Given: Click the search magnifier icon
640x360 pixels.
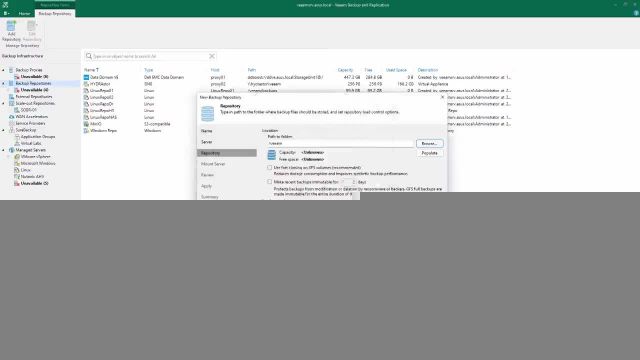Looking at the screenshot, I should pos(89,56).
